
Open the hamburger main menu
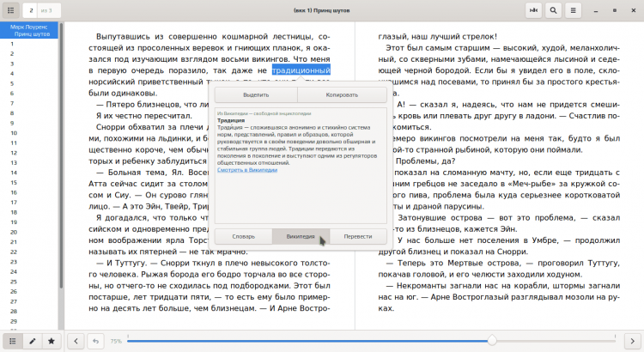pyautogui.click(x=574, y=10)
